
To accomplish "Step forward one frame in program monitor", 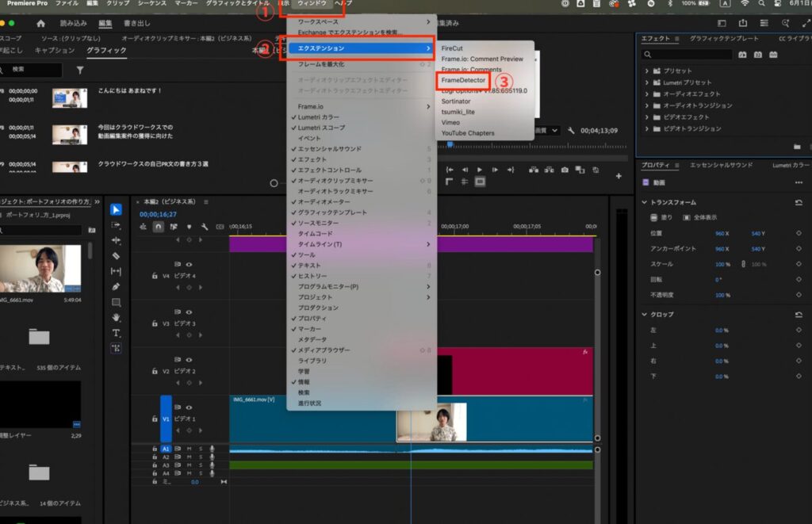I will (x=495, y=170).
